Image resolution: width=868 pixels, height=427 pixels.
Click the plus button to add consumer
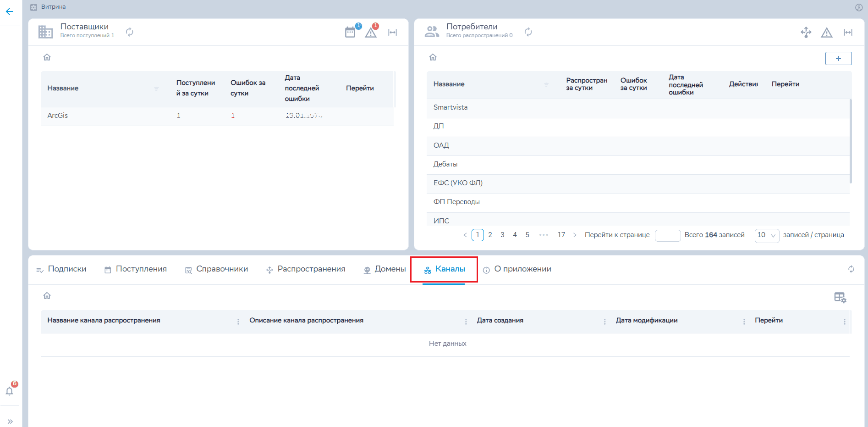(x=838, y=58)
